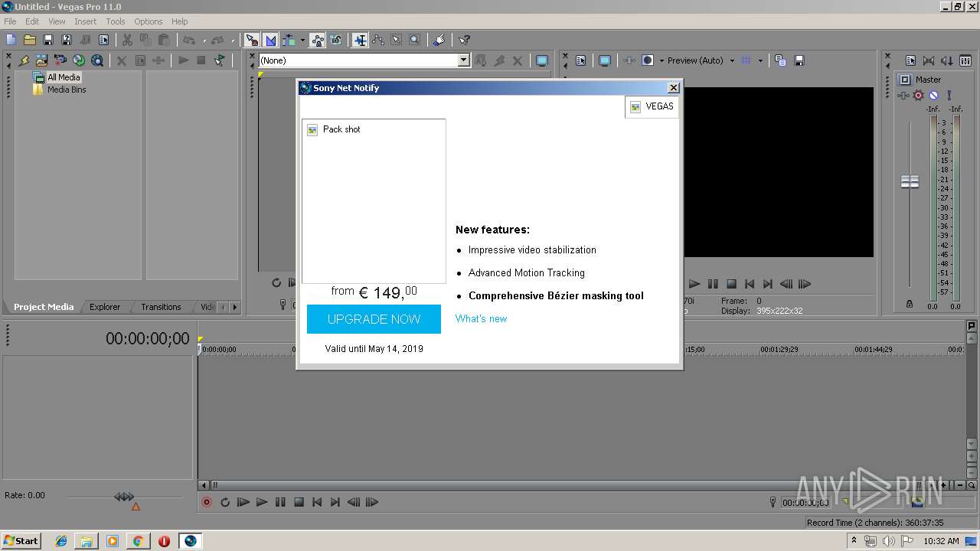Click the Pack shot image placeholder
980x551 pixels.
[x=374, y=201]
